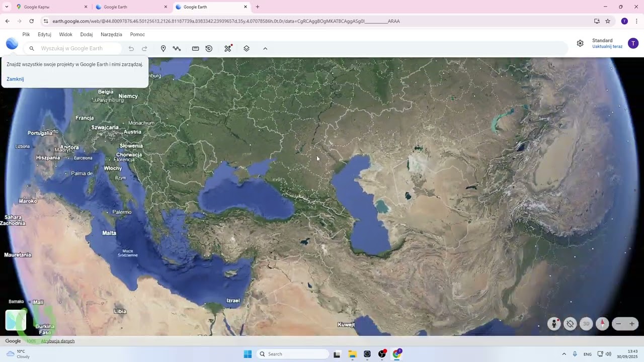644x362 pixels.
Task: Click the Malta map label
Action: [109, 233]
